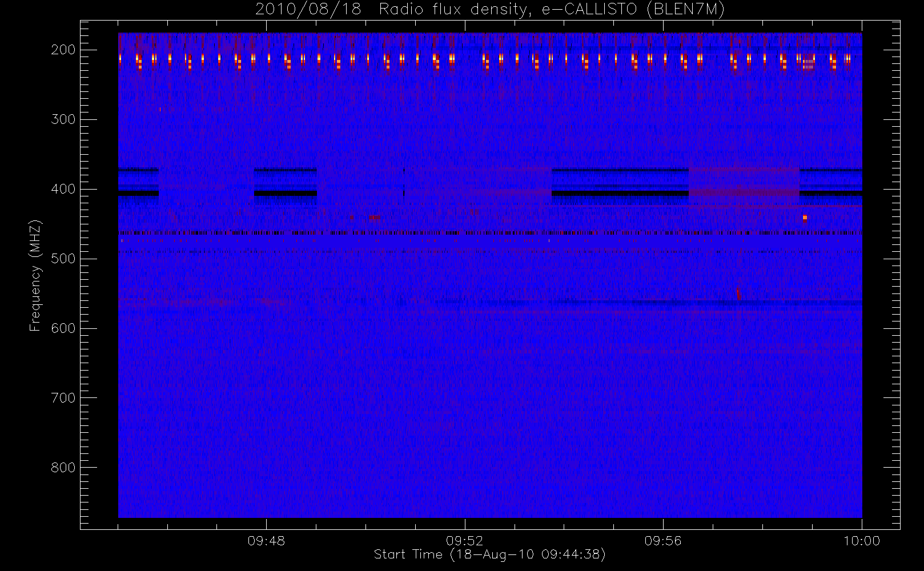Click the 'Start Time (18-Aug-10 09:44:38)' label
This screenshot has width=924, height=571.
(490, 554)
